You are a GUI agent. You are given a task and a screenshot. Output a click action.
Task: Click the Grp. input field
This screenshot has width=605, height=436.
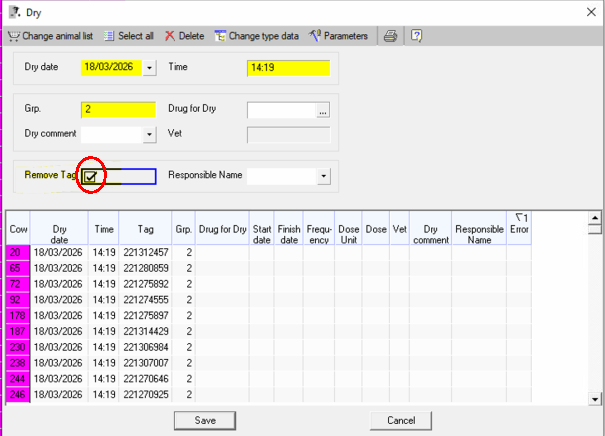pyautogui.click(x=118, y=110)
